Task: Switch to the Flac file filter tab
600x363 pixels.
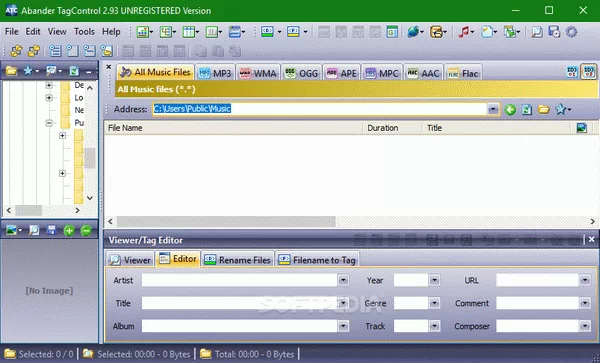Action: pyautogui.click(x=463, y=73)
